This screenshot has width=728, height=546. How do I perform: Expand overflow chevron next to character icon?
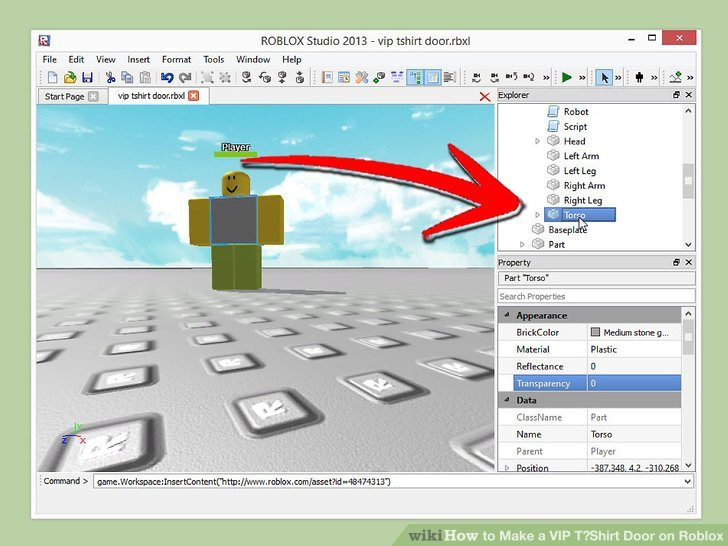click(x=654, y=78)
